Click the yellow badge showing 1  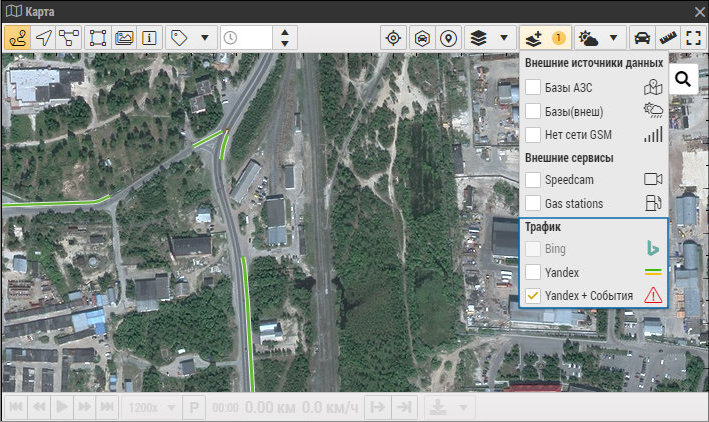pos(558,38)
